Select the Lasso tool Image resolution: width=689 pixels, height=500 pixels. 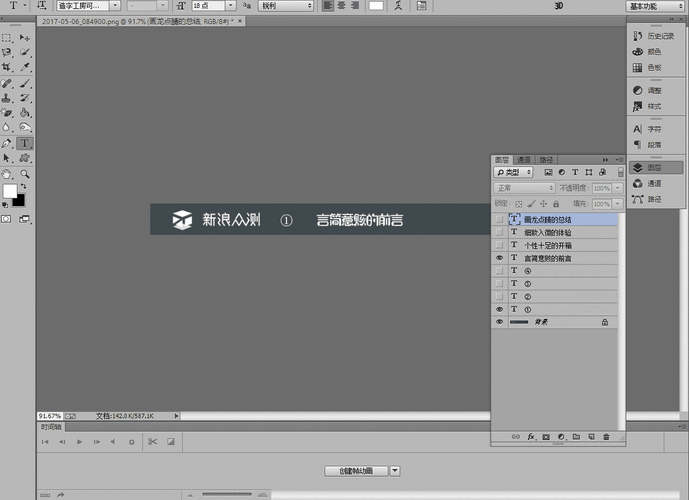(7, 52)
